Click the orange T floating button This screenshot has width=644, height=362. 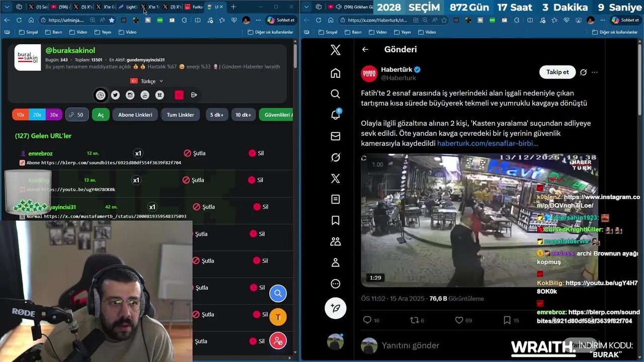278,317
